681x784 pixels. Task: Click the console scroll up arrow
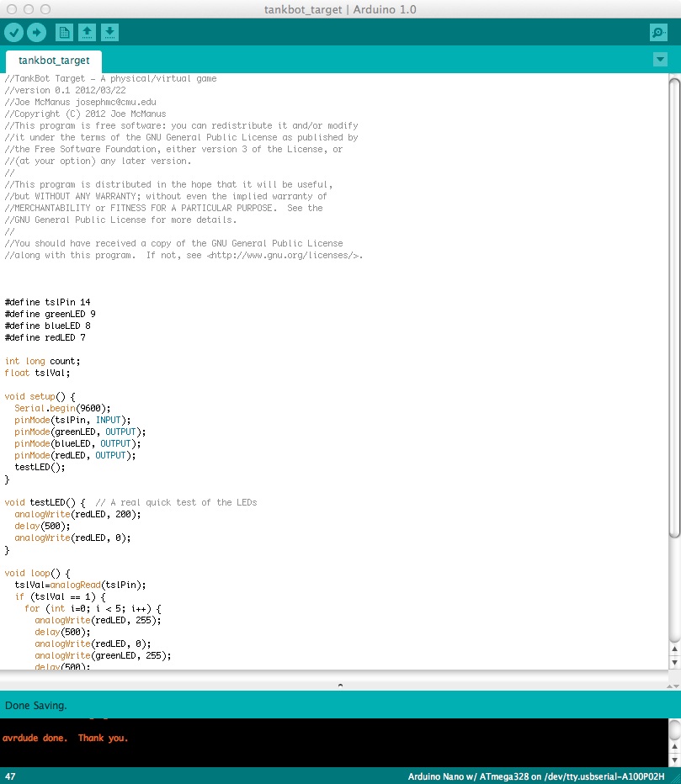674,747
